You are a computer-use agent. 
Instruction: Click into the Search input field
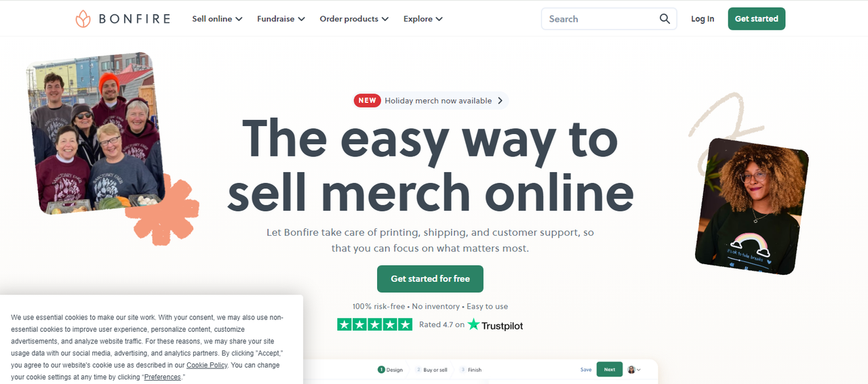coord(600,19)
